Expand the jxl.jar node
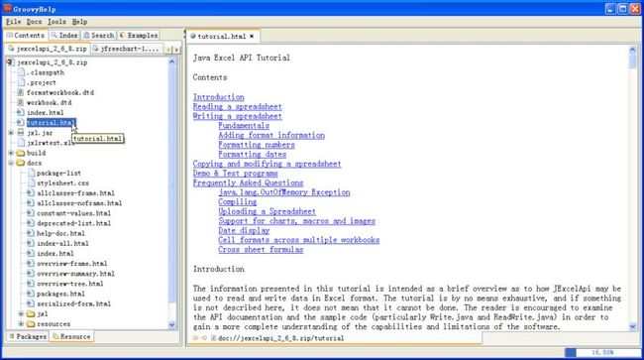This screenshot has width=644, height=360. click(x=11, y=133)
